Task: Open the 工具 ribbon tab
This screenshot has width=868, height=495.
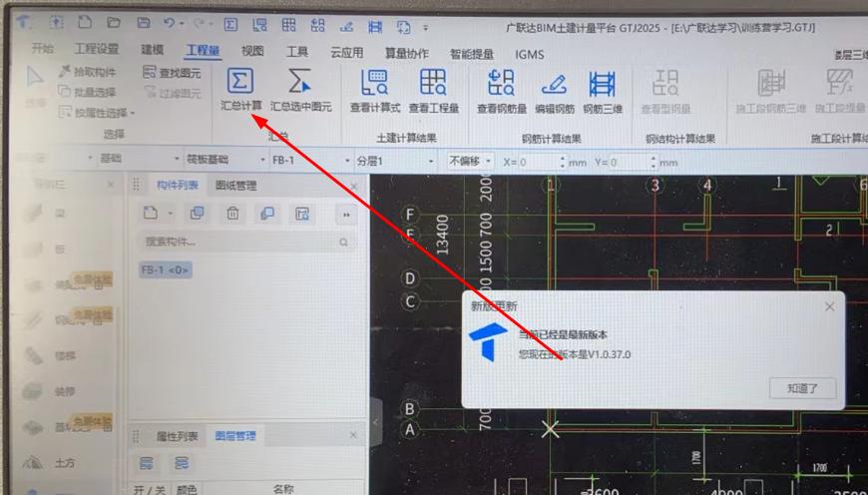Action: 297,52
